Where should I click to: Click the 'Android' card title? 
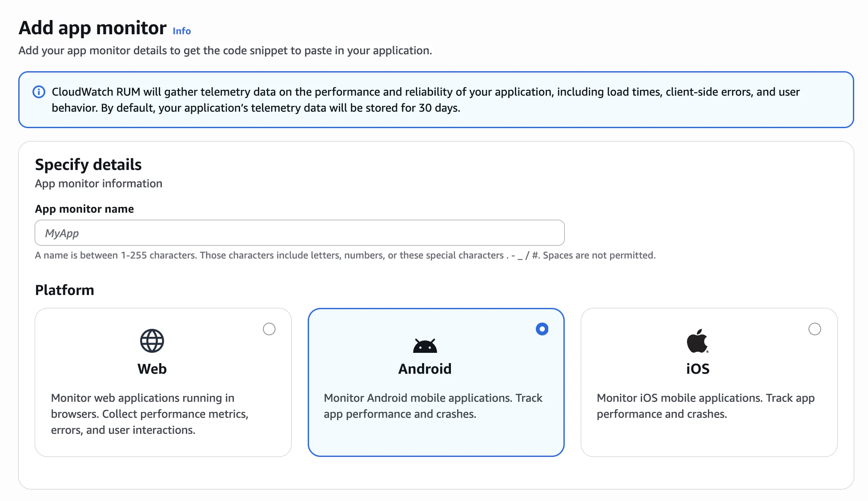tap(425, 369)
